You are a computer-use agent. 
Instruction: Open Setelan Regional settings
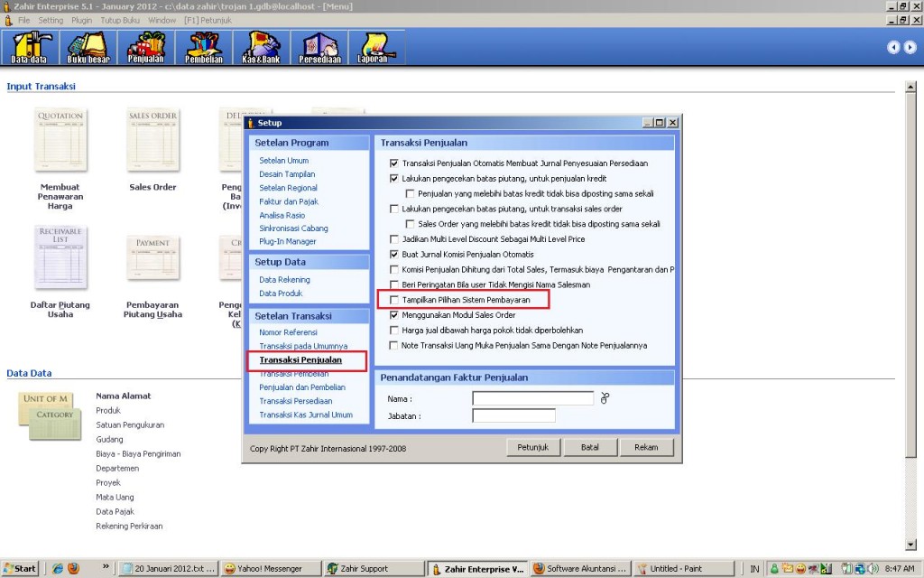click(x=288, y=188)
